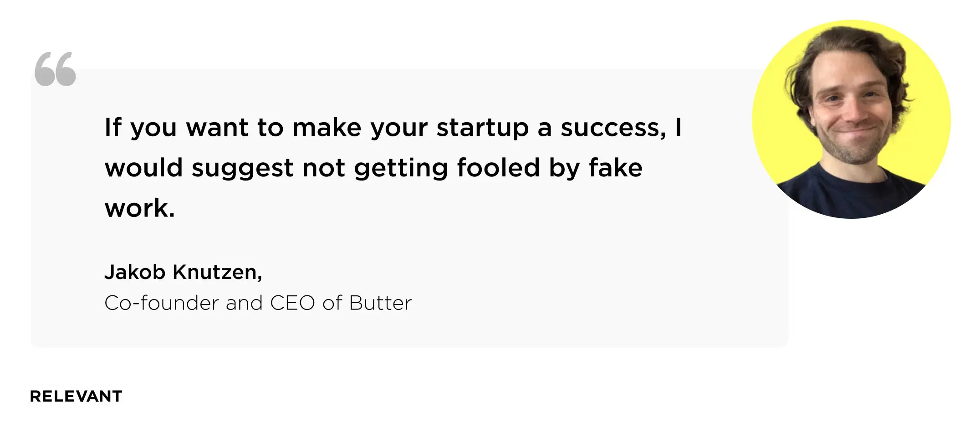Click the word fake in the quote

pyautogui.click(x=615, y=168)
